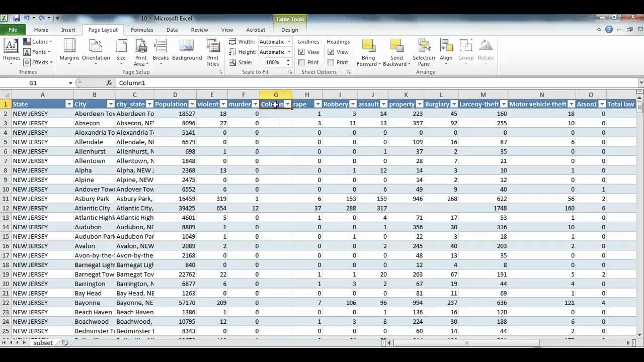Open Burglary column filter dropdown

(454, 104)
